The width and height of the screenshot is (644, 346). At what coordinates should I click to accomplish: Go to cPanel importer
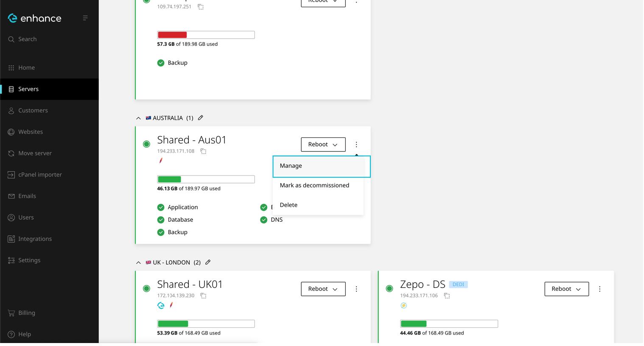coord(40,175)
